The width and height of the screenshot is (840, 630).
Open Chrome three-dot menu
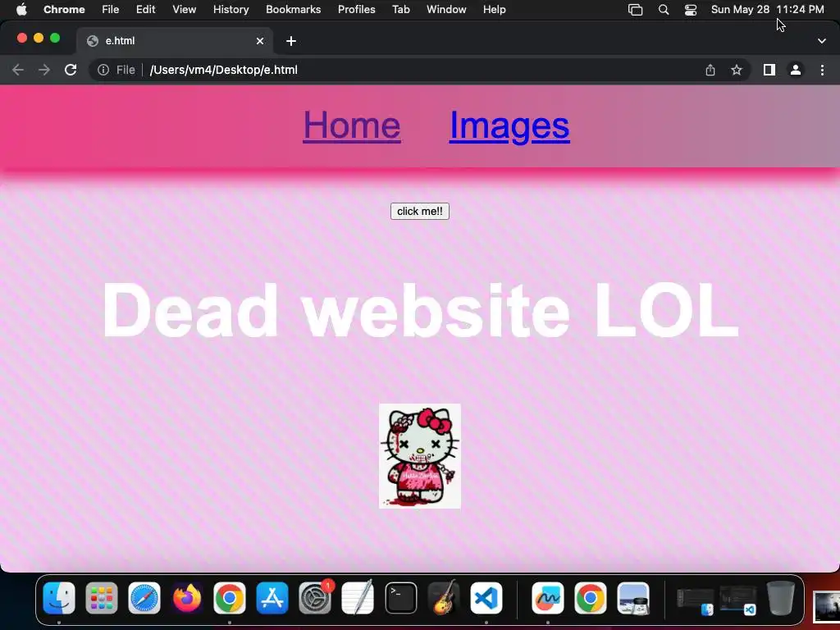[x=822, y=70]
